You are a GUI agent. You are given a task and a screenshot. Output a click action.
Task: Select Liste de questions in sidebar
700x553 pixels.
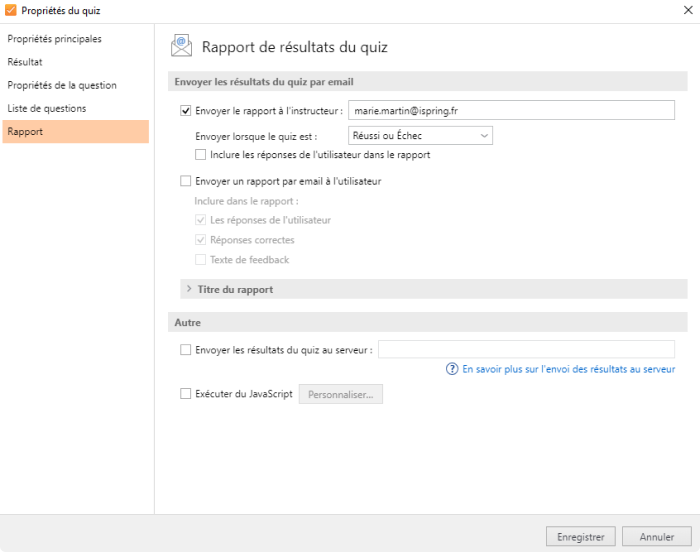(46, 108)
